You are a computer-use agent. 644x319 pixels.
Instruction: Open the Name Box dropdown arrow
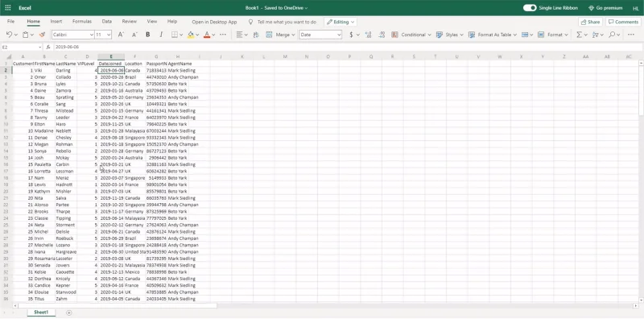[39, 48]
